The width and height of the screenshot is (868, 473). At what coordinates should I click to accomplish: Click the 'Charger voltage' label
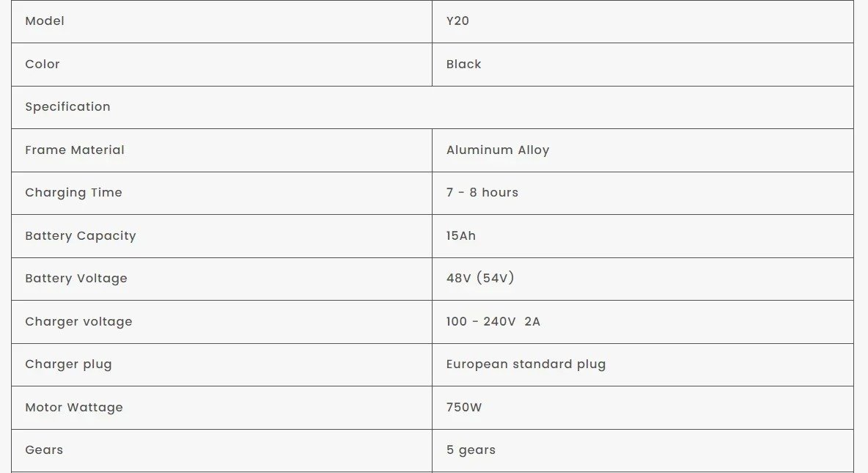coord(78,322)
